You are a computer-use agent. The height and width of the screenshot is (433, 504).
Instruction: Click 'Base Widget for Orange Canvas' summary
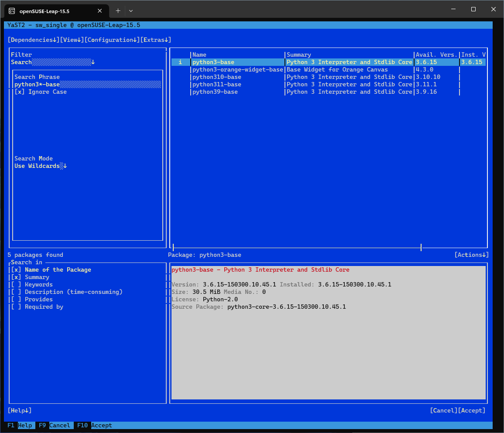337,70
